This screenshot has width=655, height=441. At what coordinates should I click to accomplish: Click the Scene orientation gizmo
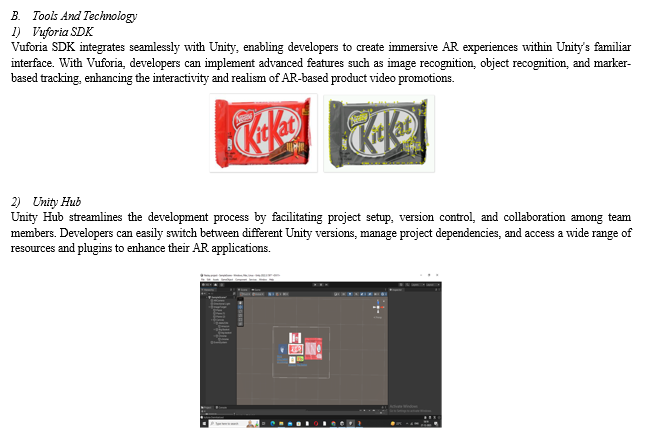378,307
